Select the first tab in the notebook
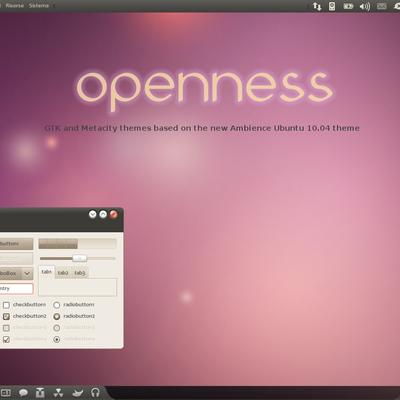The image size is (400, 400). pos(47,272)
